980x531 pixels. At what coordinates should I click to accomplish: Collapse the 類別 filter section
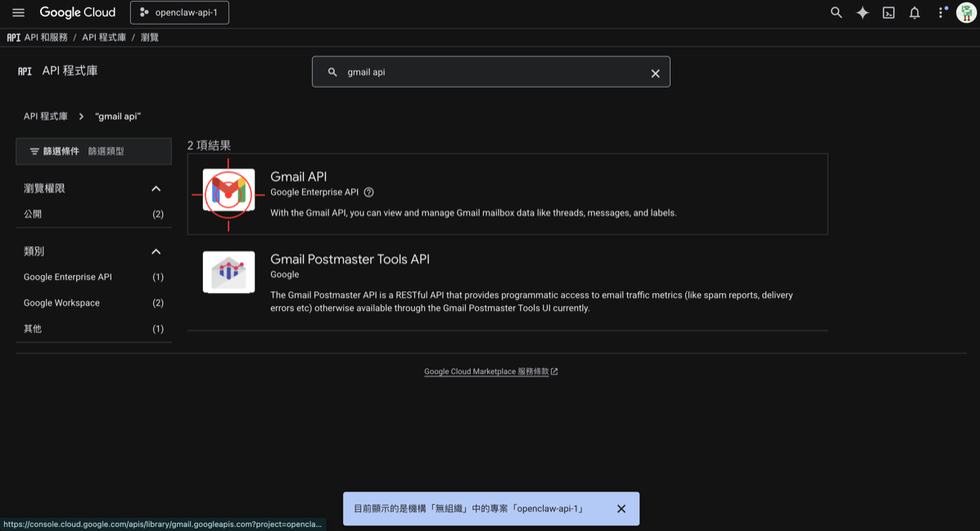coord(156,251)
